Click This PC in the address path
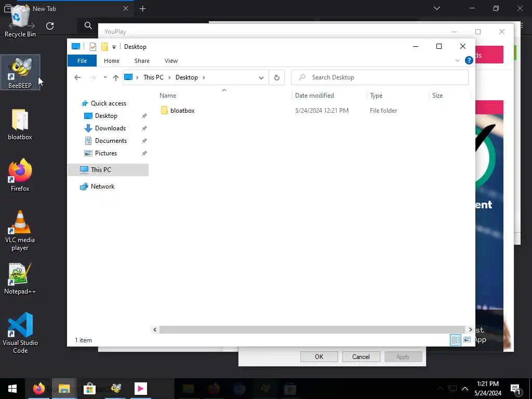The width and height of the screenshot is (532, 399). click(153, 77)
